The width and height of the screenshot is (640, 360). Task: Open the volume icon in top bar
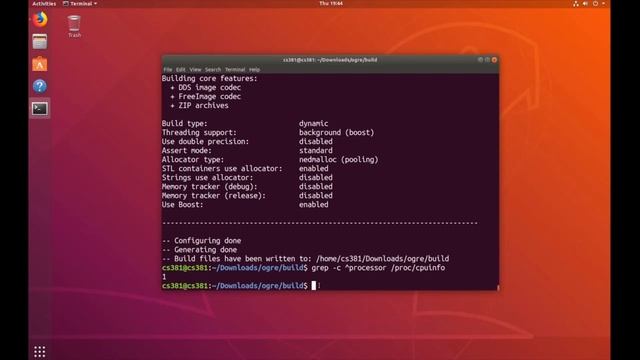pyautogui.click(x=585, y=4)
